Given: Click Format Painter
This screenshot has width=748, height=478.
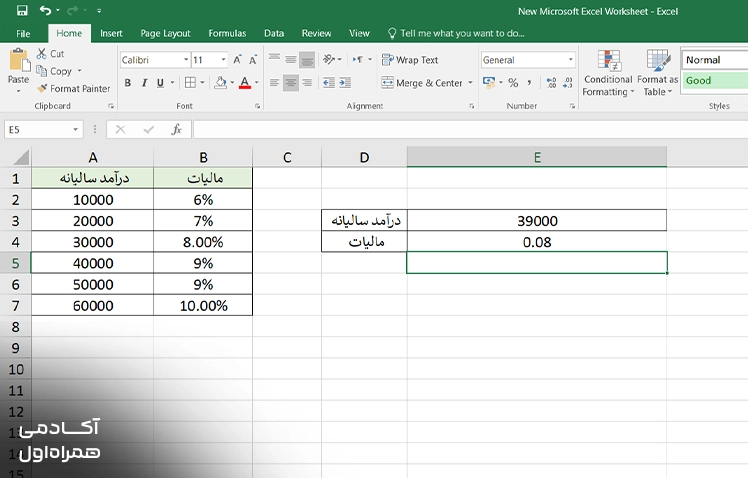Looking at the screenshot, I should (74, 89).
